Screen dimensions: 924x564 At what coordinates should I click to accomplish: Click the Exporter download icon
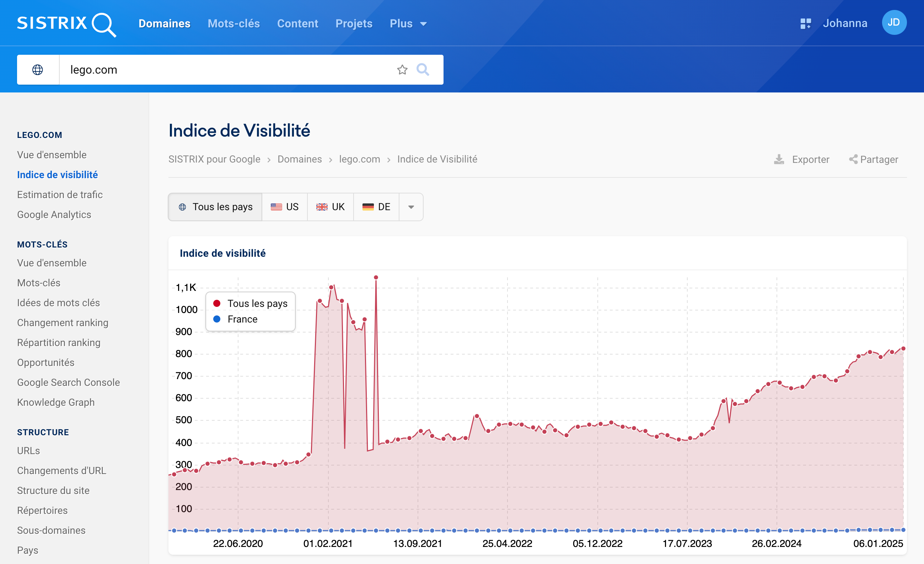tap(779, 159)
